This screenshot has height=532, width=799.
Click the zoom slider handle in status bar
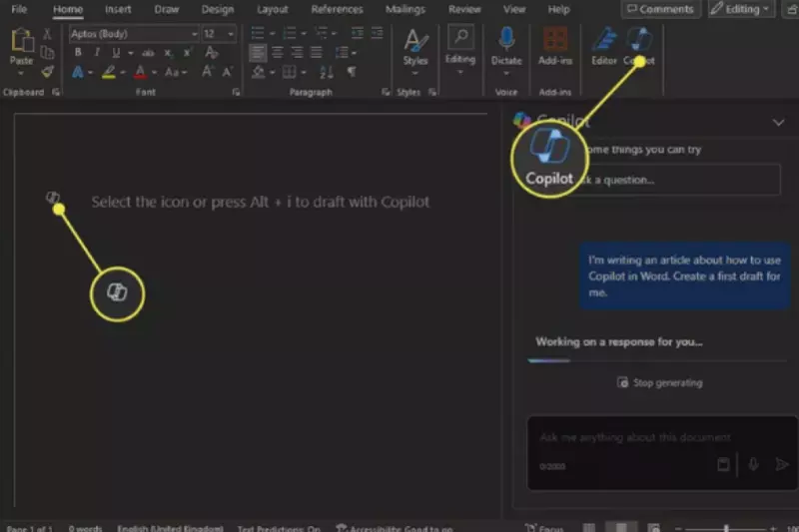pos(726,528)
